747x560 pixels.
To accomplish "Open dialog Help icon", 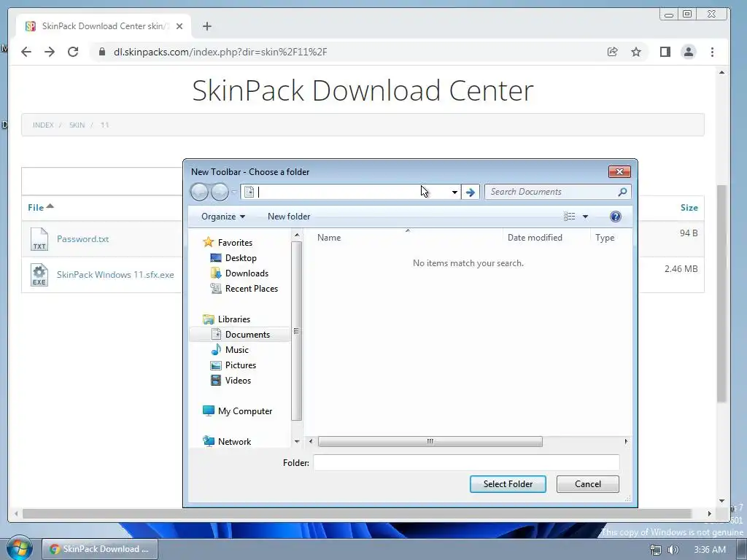I will [x=616, y=217].
